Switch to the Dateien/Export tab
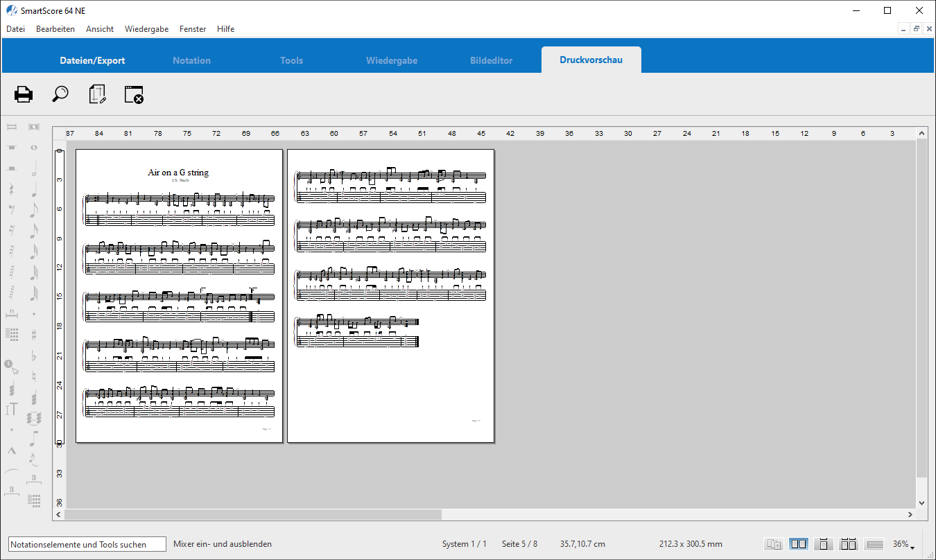 92,60
